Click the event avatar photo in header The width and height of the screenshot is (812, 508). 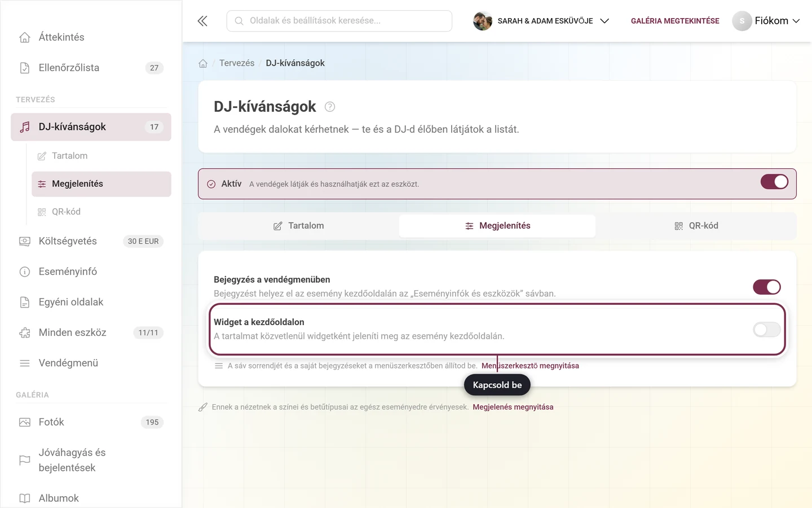coord(482,21)
